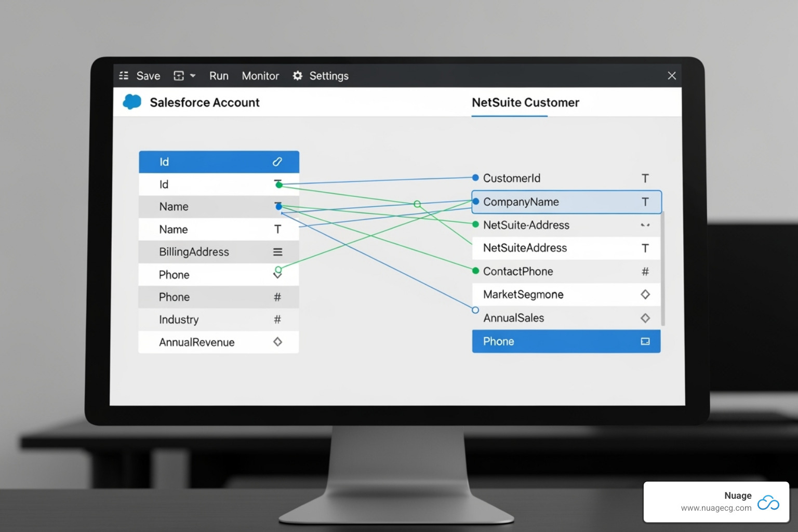This screenshot has width=798, height=532.
Task: Click the diamond icon on MarketSegmone row
Action: point(645,295)
